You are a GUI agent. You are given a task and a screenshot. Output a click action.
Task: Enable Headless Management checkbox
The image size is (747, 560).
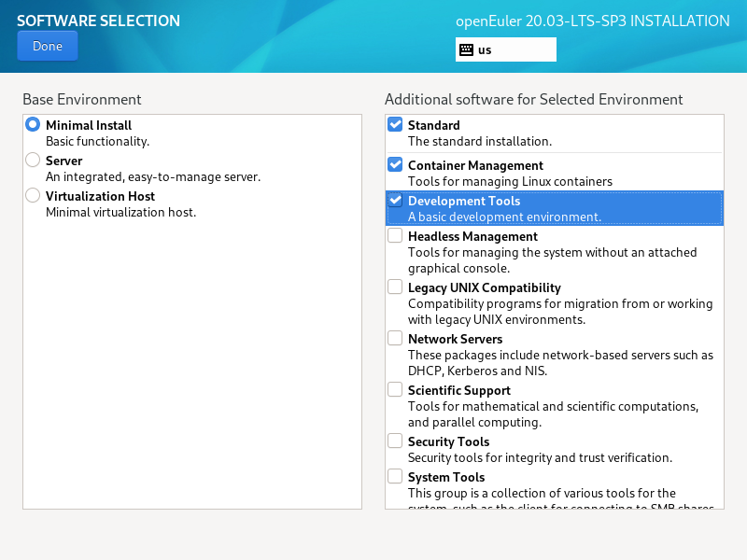click(395, 236)
